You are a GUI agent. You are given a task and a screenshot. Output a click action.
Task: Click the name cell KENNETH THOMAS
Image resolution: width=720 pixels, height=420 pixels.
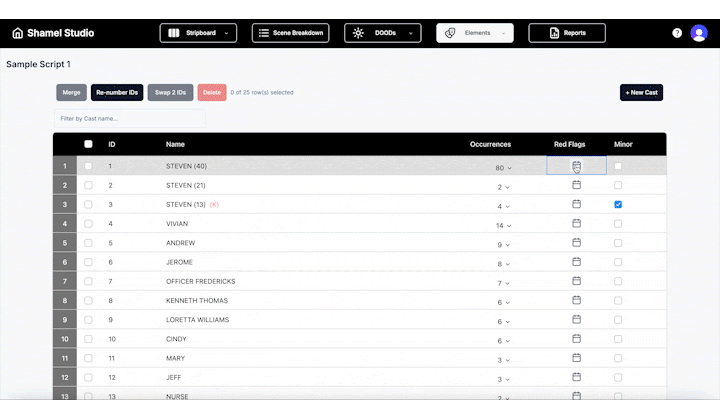coord(197,301)
